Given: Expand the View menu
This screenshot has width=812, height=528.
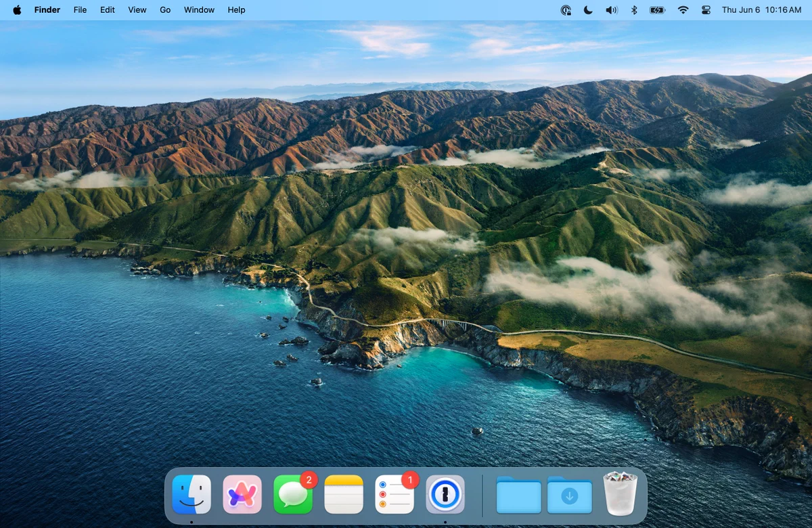Looking at the screenshot, I should (137, 10).
